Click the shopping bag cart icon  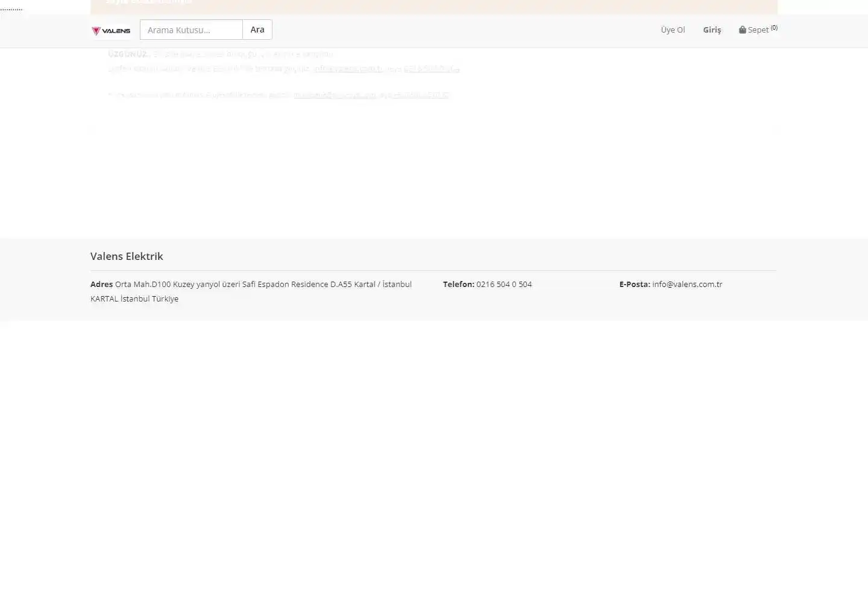click(743, 30)
